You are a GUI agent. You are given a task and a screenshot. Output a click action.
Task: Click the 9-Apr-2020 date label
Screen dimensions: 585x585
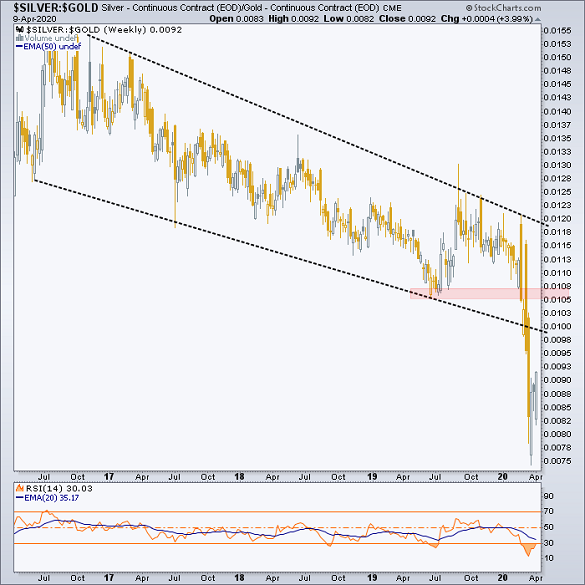pos(34,19)
